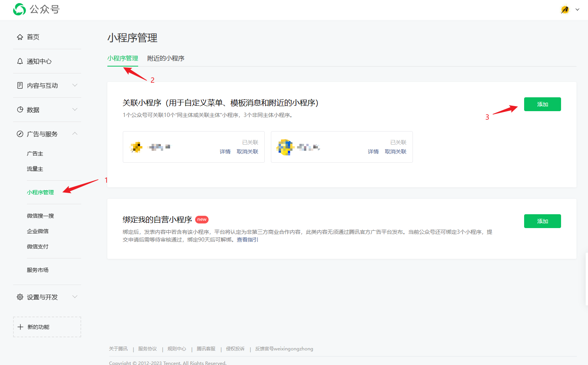Click the red new badge
The height and width of the screenshot is (365, 588).
[202, 220]
